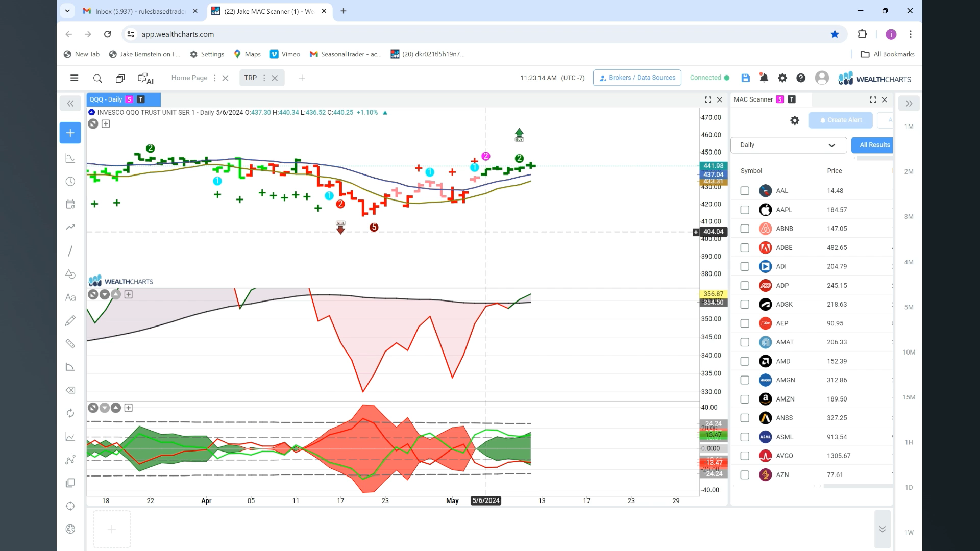Maximize the MAC Scanner panel
980x551 pixels.
click(873, 100)
